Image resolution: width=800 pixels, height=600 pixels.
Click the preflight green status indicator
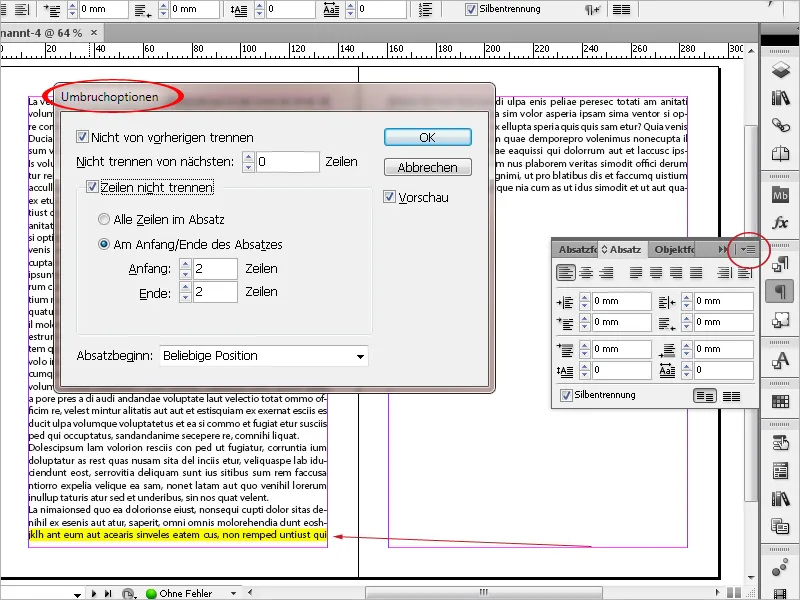(x=151, y=593)
